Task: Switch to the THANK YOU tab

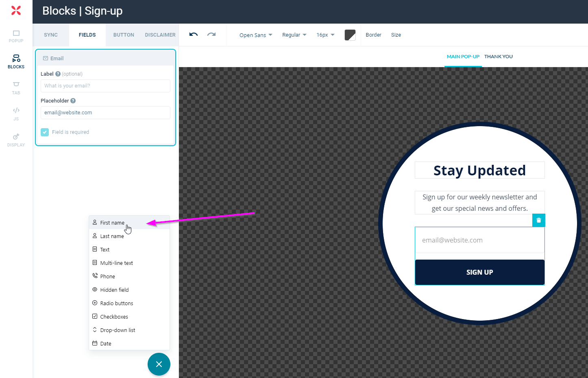Action: pyautogui.click(x=498, y=57)
